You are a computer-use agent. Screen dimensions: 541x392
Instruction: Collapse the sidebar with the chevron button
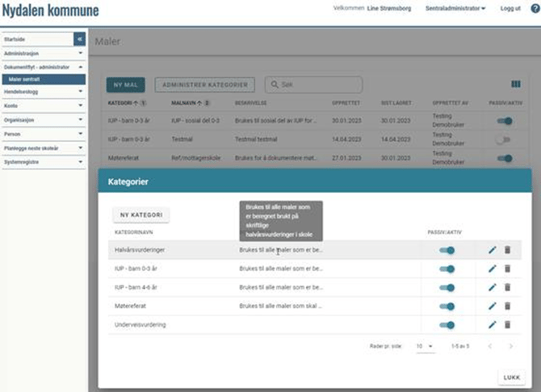point(79,39)
